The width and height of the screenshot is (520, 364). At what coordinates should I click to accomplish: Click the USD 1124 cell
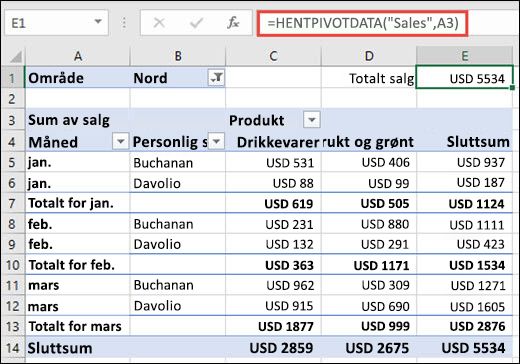[x=464, y=203]
